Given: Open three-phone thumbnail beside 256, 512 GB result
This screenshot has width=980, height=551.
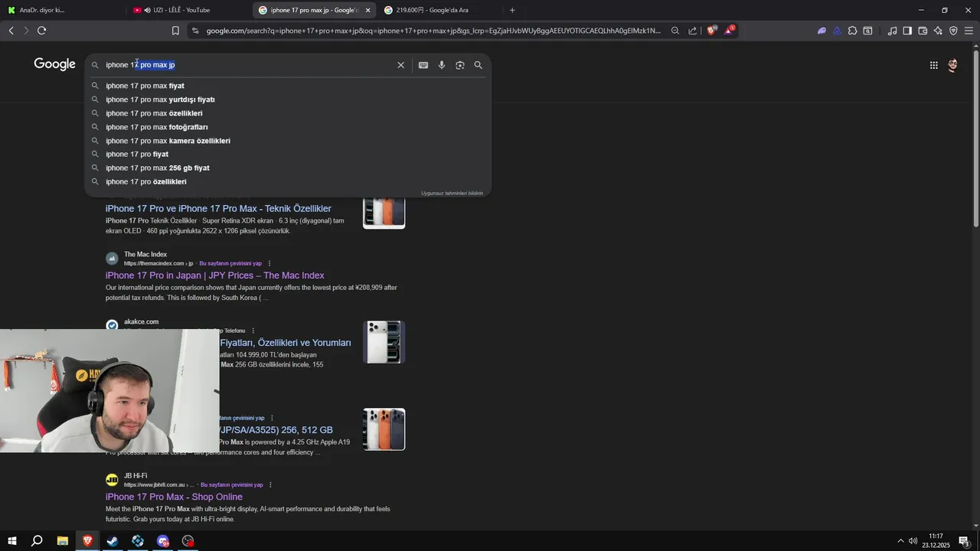Looking at the screenshot, I should pyautogui.click(x=384, y=429).
